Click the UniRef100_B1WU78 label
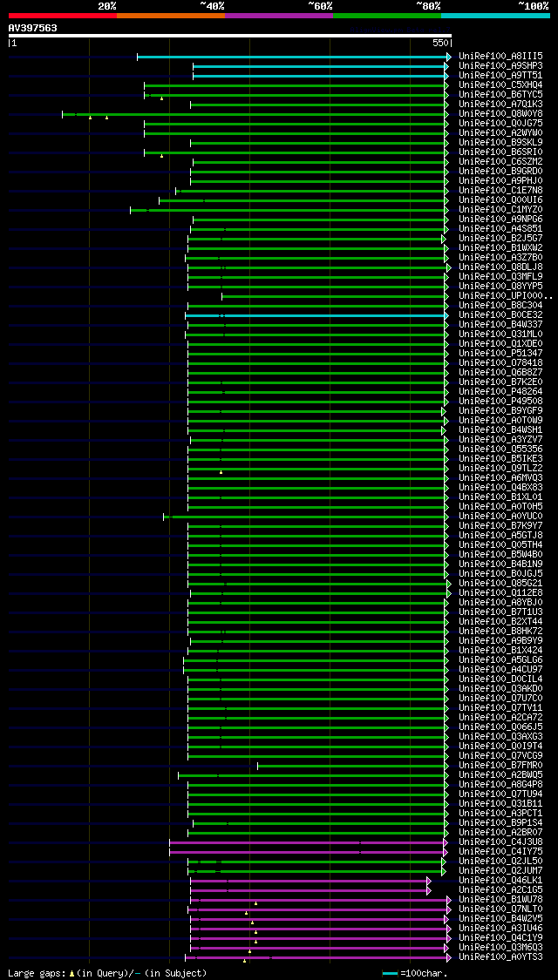Image resolution: width=558 pixels, height=980 pixels. click(500, 899)
